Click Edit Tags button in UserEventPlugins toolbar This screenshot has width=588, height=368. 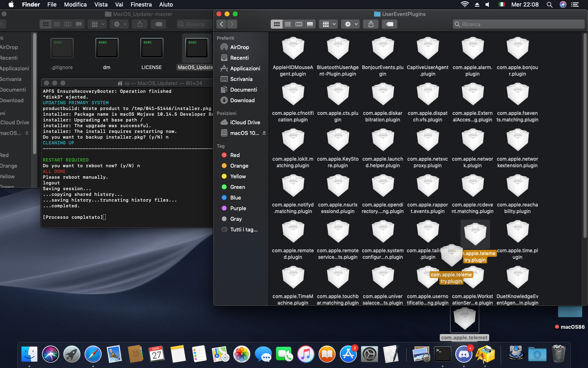coord(390,24)
